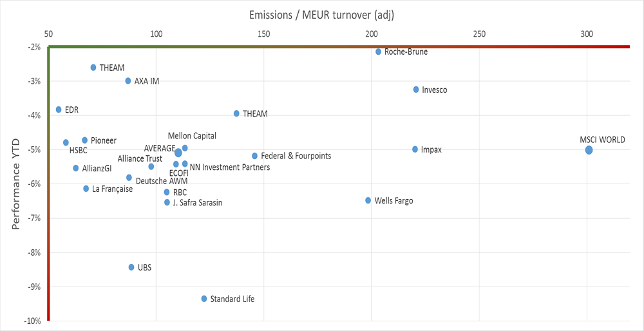644x331 pixels.
Task: Click the MSCI WORLD marker
Action: pyautogui.click(x=589, y=150)
